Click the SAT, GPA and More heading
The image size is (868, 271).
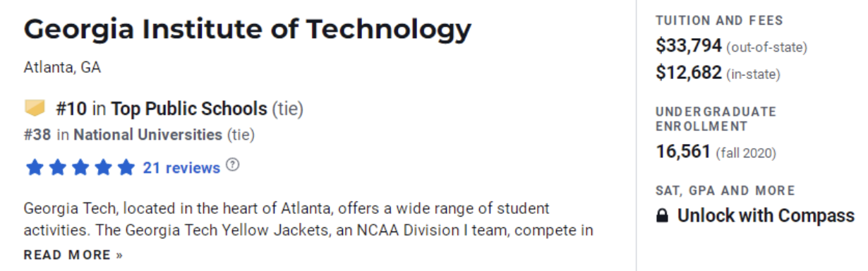point(725,191)
